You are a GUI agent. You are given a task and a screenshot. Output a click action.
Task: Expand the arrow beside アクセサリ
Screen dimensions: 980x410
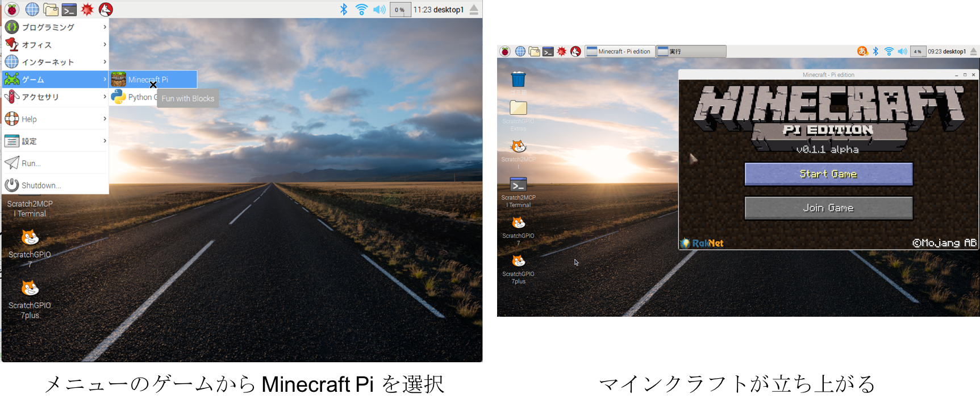click(105, 97)
